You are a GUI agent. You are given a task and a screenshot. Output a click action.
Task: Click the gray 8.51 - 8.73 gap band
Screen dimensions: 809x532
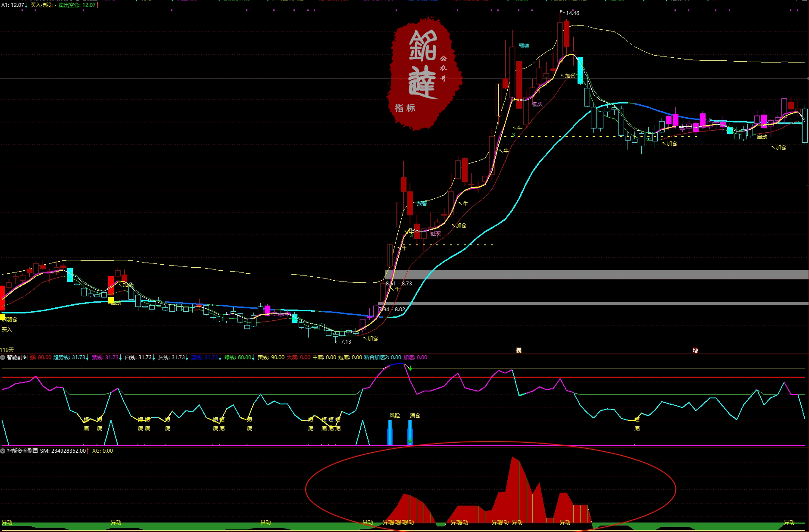[x=603, y=275]
